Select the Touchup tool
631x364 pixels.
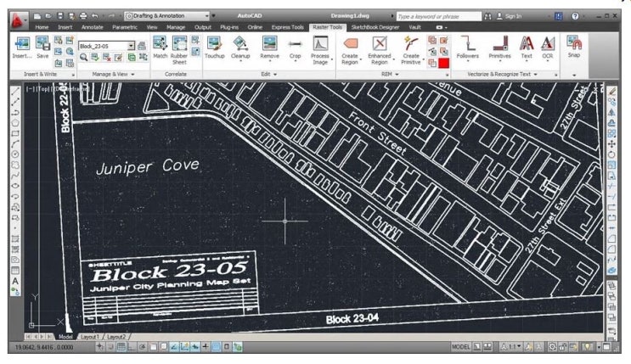pyautogui.click(x=214, y=48)
